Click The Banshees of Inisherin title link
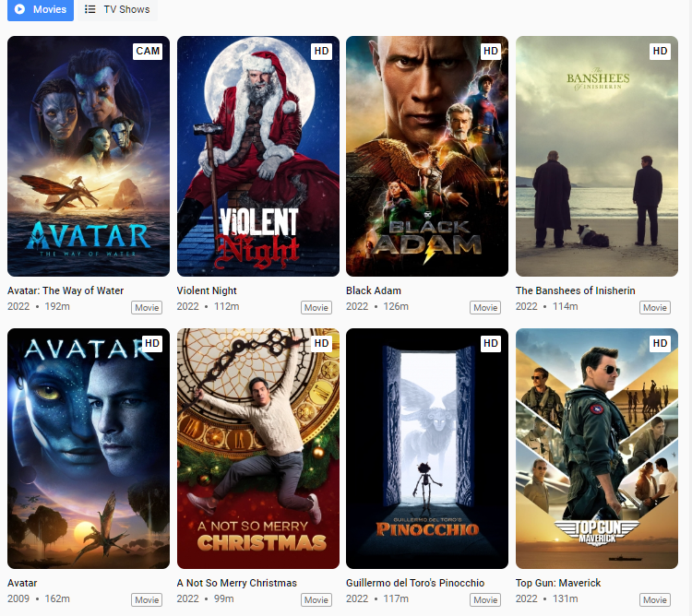692x616 pixels. pos(575,290)
